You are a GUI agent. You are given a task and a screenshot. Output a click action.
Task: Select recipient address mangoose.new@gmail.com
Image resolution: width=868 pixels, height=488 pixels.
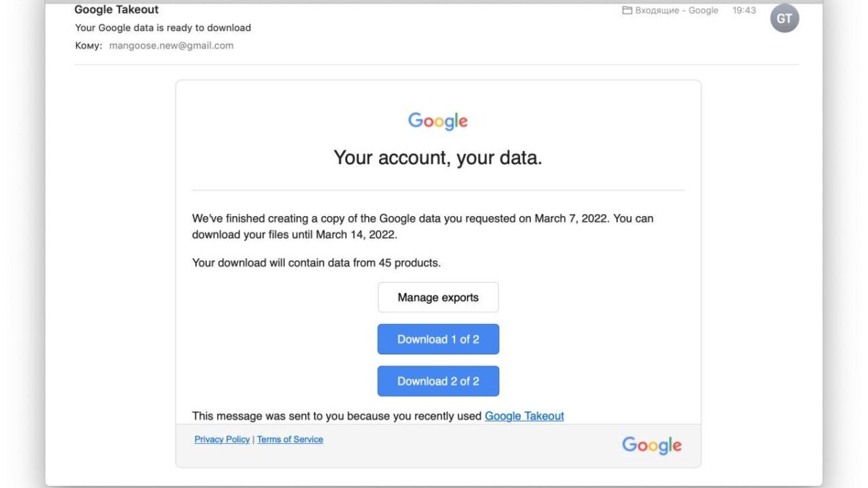tap(171, 46)
